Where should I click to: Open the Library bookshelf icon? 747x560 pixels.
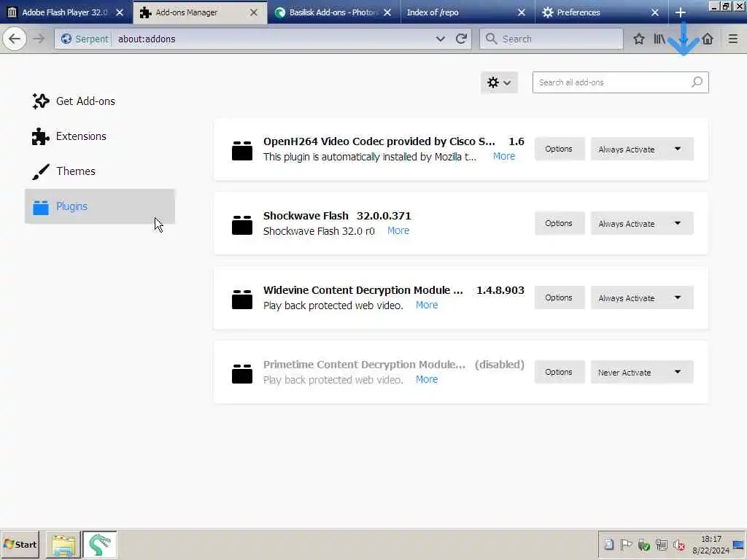(x=659, y=39)
